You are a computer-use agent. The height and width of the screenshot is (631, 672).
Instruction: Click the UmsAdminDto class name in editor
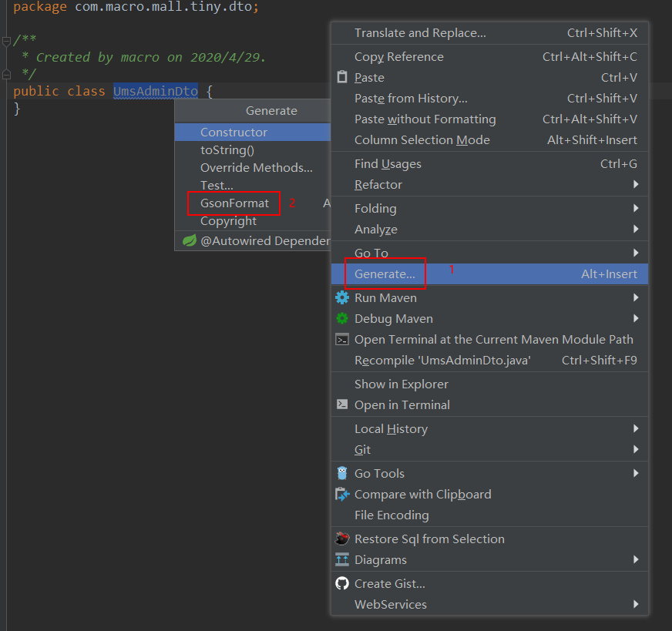(156, 91)
